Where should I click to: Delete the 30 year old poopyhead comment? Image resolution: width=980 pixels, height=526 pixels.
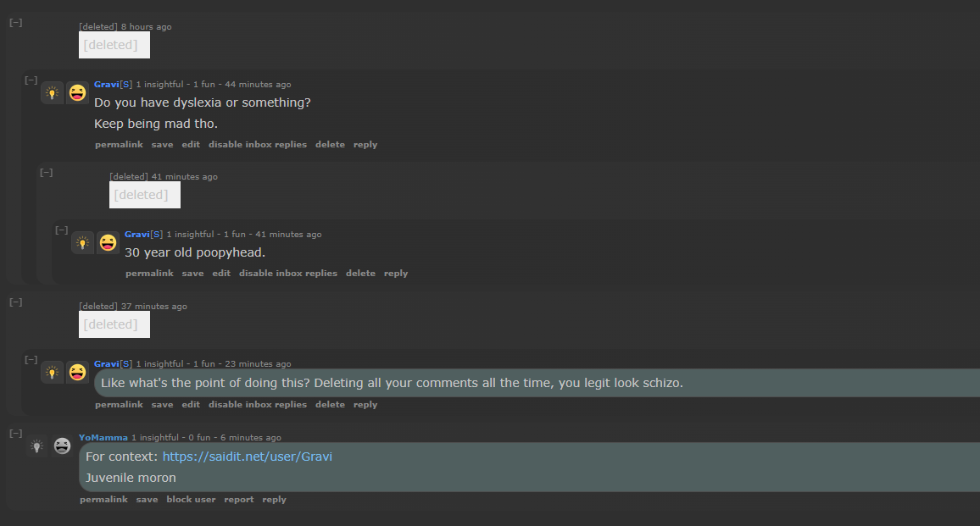click(360, 273)
